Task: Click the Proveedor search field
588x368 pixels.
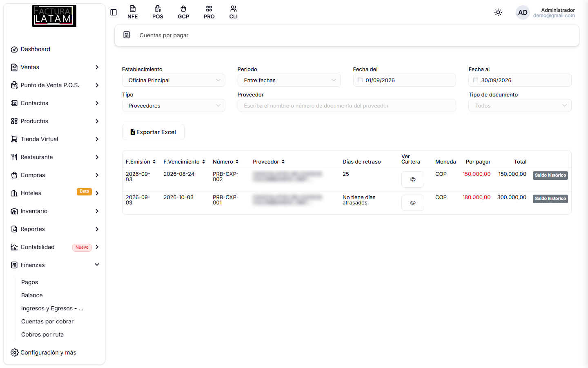Action: [347, 105]
